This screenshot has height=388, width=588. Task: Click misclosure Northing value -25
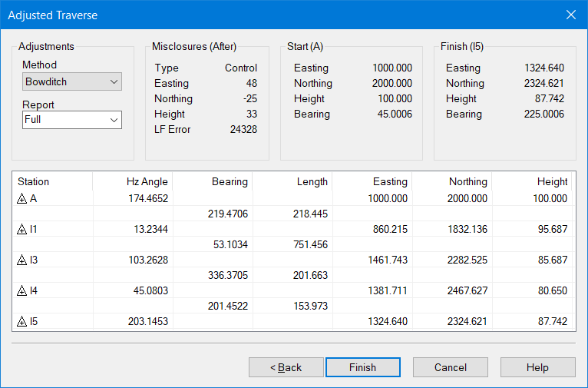pyautogui.click(x=250, y=98)
